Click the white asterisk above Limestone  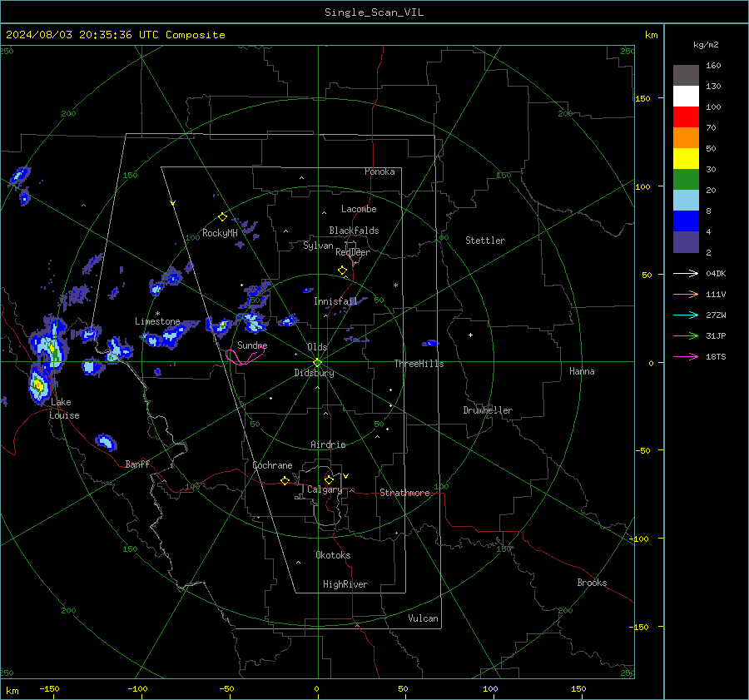[x=157, y=314]
